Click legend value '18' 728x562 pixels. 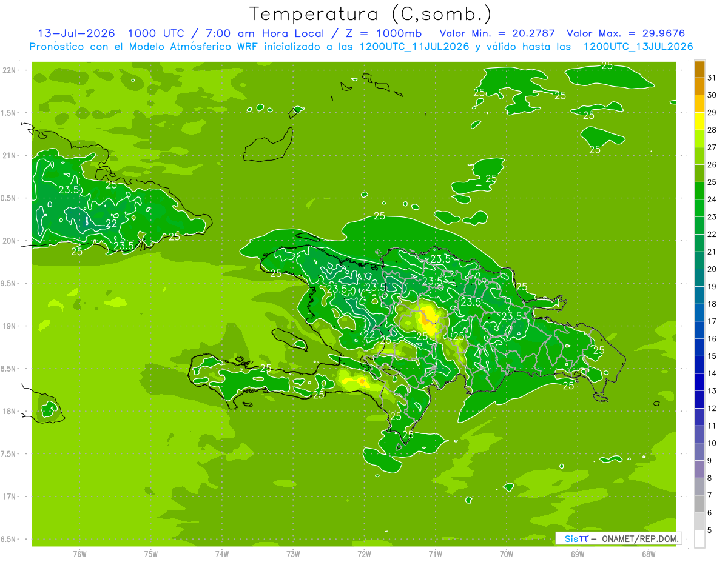click(x=712, y=304)
